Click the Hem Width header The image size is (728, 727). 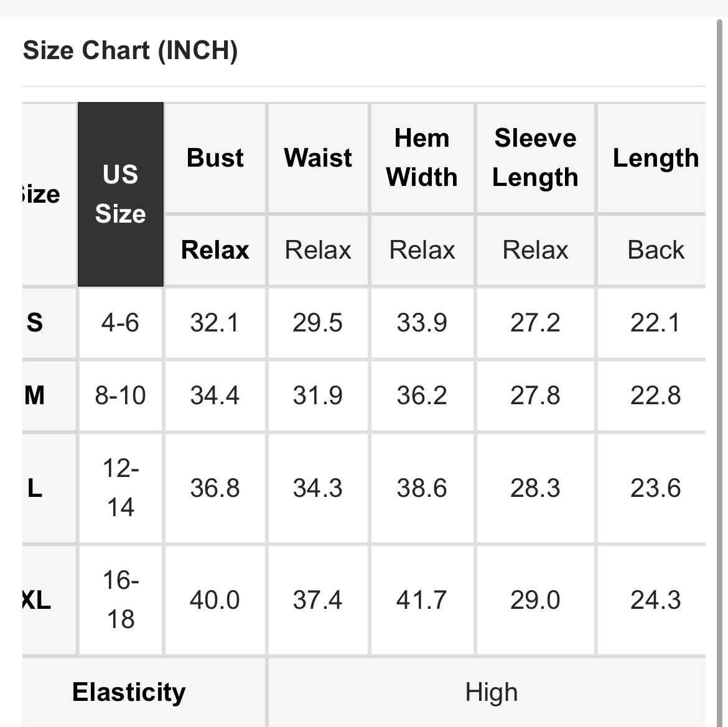click(x=422, y=158)
